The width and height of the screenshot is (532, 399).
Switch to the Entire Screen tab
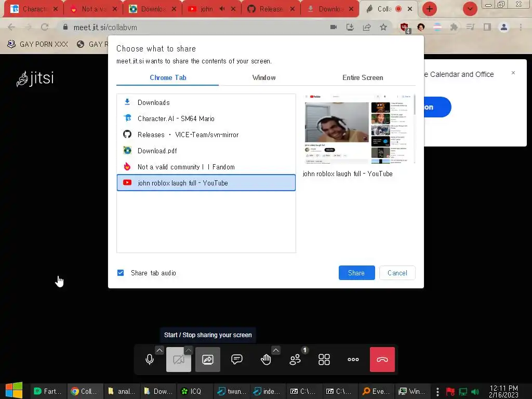point(363,78)
